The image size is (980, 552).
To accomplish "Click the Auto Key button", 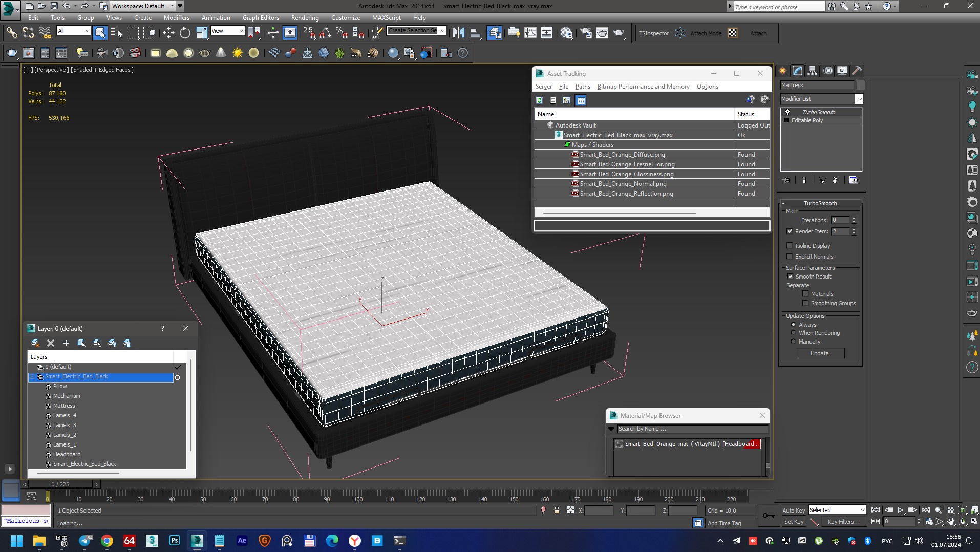I will coord(794,511).
